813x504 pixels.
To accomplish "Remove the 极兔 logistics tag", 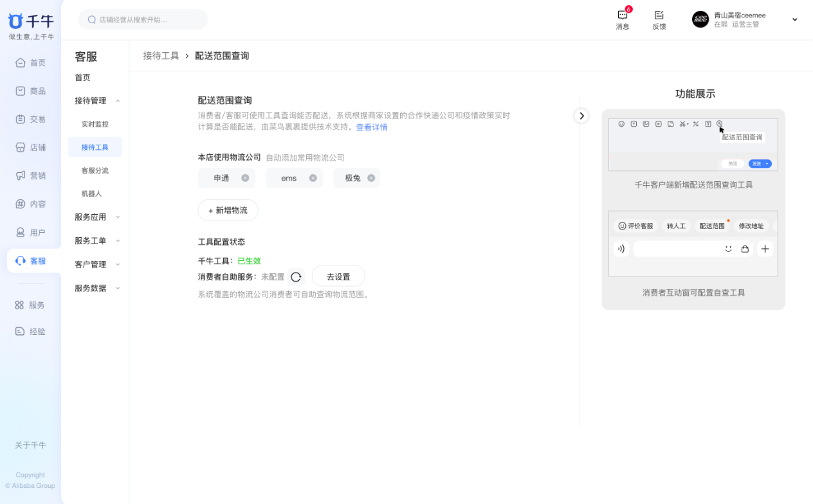I will point(371,178).
